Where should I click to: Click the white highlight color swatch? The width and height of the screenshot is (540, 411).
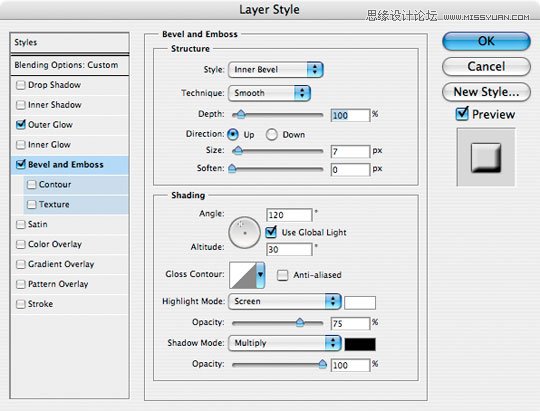pos(360,303)
